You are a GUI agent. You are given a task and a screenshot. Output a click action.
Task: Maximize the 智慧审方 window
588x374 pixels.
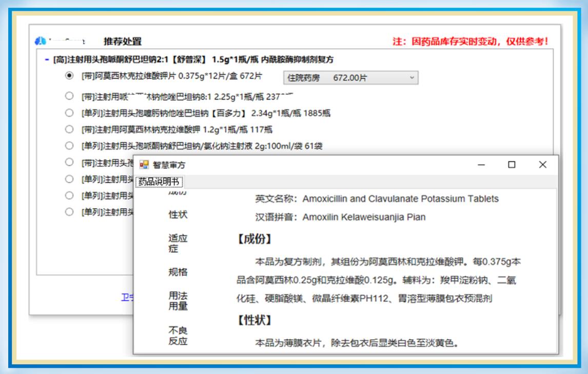tap(512, 165)
